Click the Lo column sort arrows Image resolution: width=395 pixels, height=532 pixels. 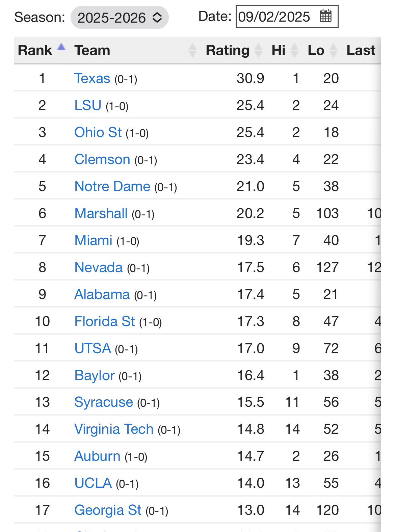333,50
